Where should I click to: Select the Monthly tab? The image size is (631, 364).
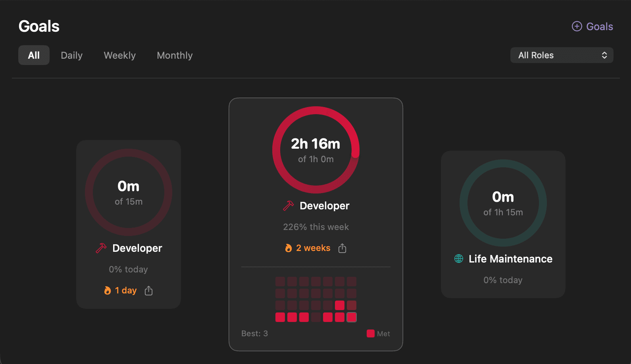coord(175,55)
